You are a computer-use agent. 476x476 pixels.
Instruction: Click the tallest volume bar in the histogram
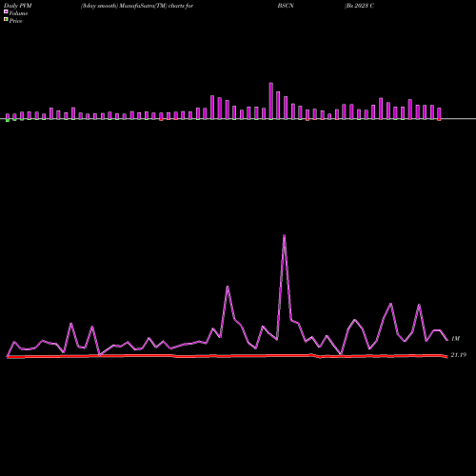[x=271, y=101]
